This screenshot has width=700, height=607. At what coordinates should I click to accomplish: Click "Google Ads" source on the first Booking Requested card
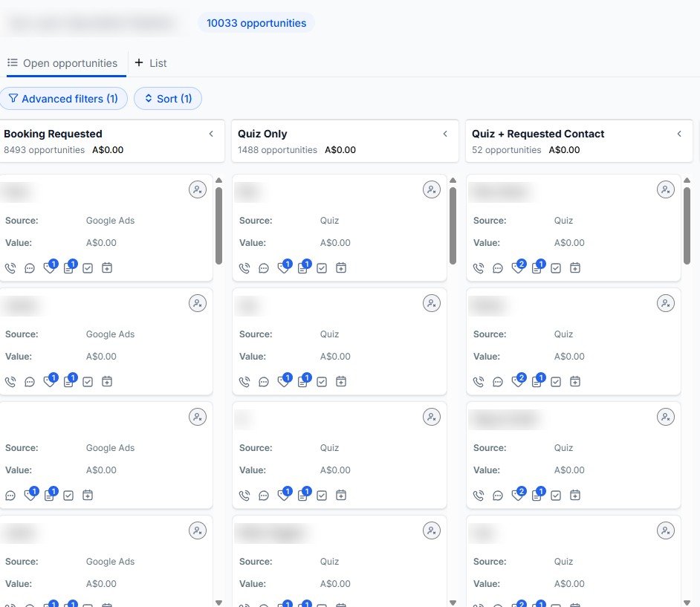tap(110, 221)
